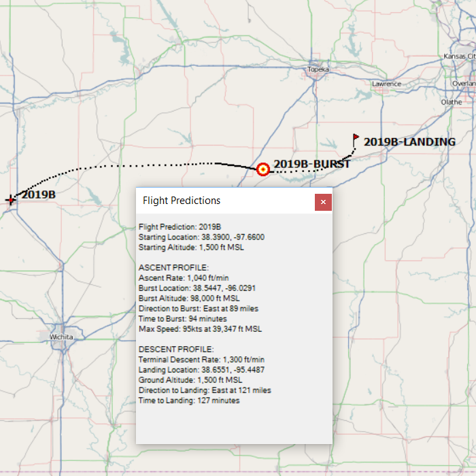Click the Burst Altitude 98,000 ft line
Screen dimensions: 476x476
point(189,299)
